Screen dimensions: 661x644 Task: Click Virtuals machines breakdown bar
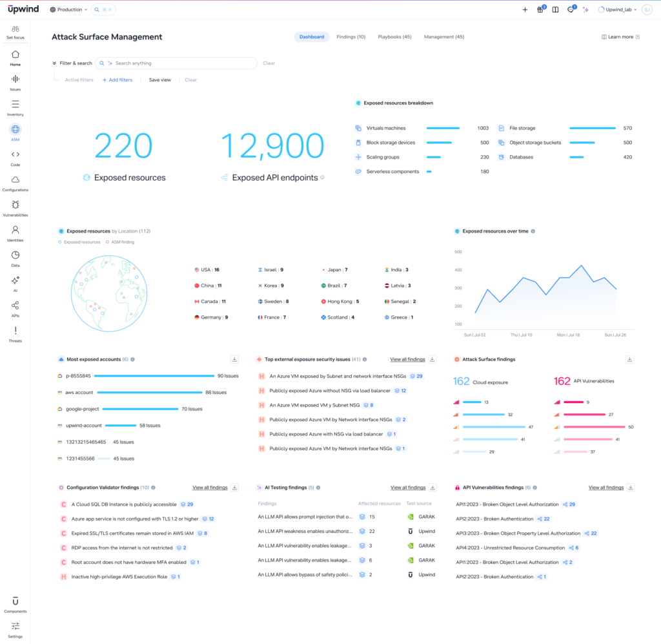(443, 128)
